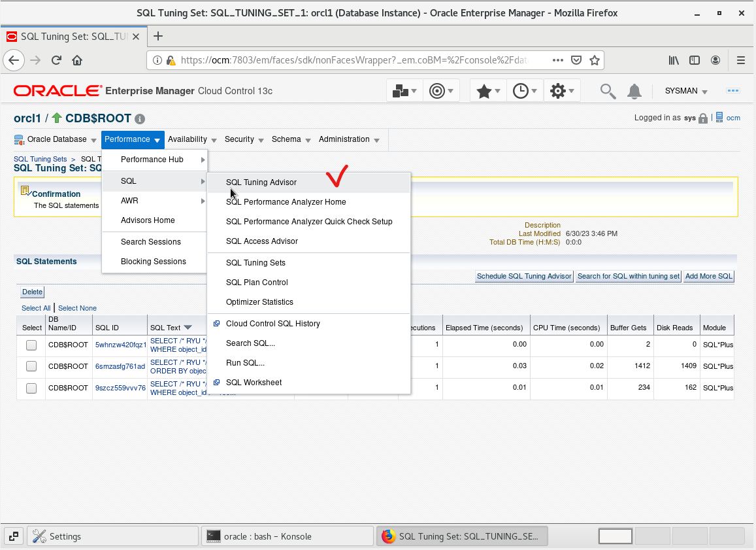Click the Delete button
This screenshot has height=550, width=756.
click(32, 292)
